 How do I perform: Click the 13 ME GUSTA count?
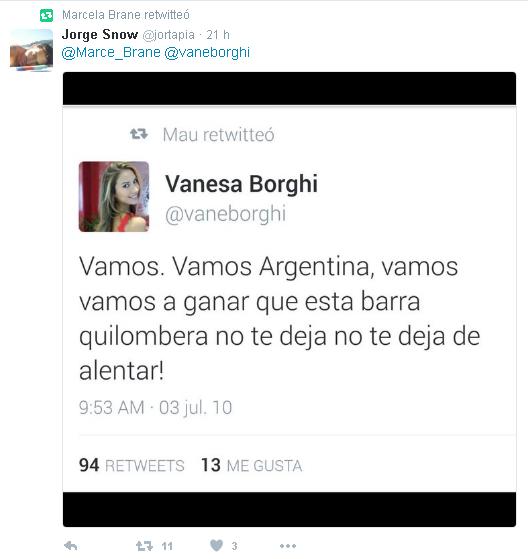[252, 465]
